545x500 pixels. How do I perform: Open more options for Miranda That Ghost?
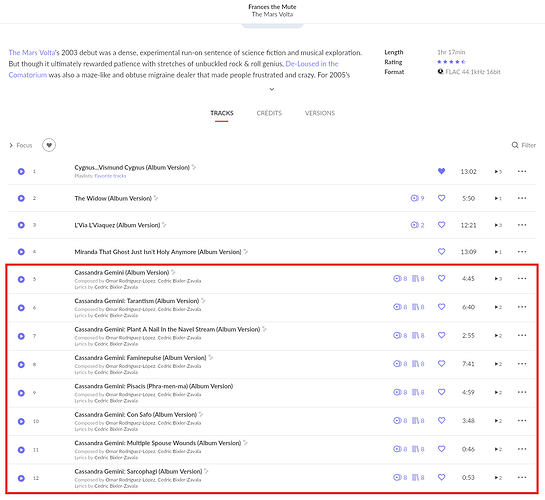click(x=522, y=252)
